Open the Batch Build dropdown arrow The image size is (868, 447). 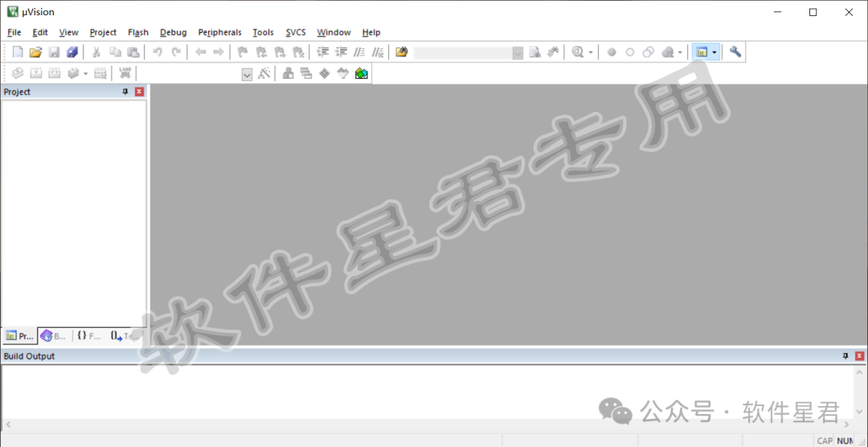pyautogui.click(x=85, y=73)
